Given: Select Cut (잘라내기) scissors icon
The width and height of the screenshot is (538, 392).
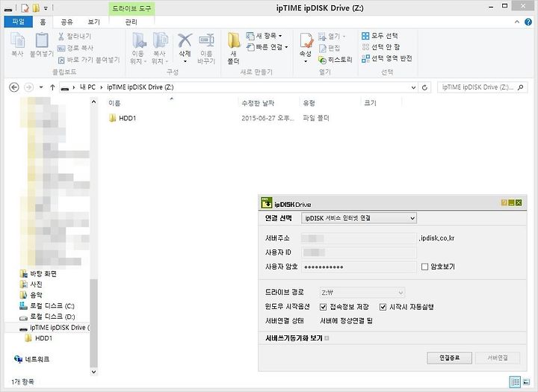Looking at the screenshot, I should coord(75,36).
